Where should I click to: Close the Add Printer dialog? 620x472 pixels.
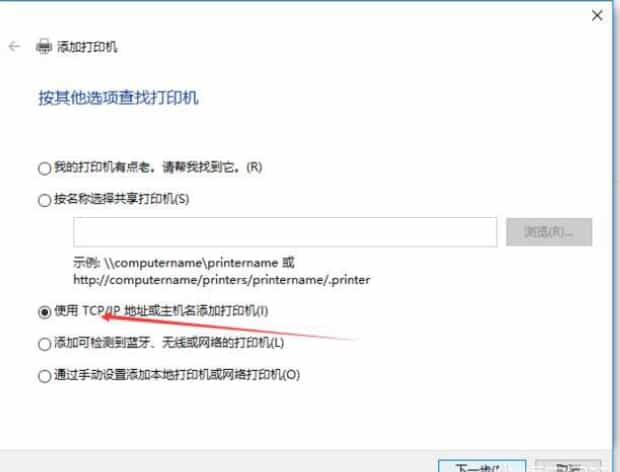597,16
